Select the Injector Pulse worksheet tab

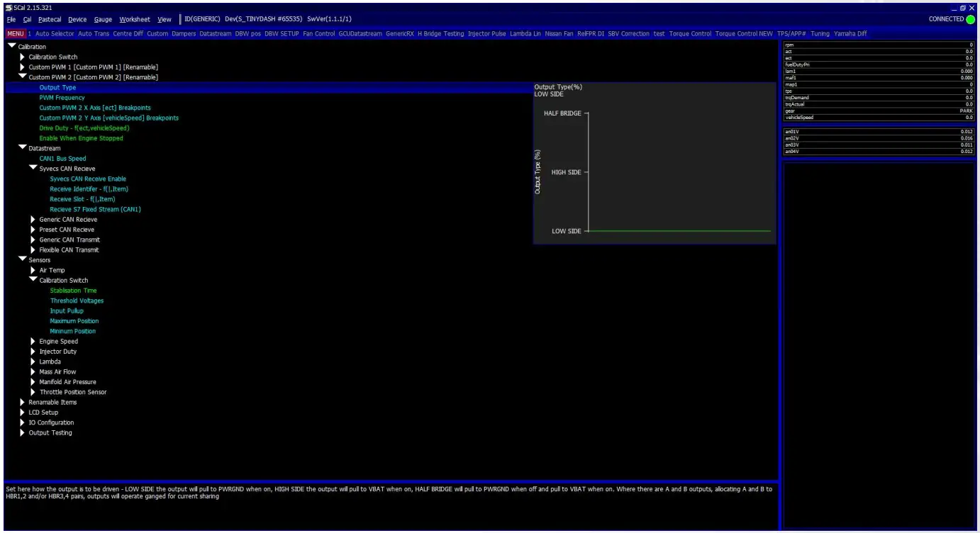pyautogui.click(x=487, y=33)
